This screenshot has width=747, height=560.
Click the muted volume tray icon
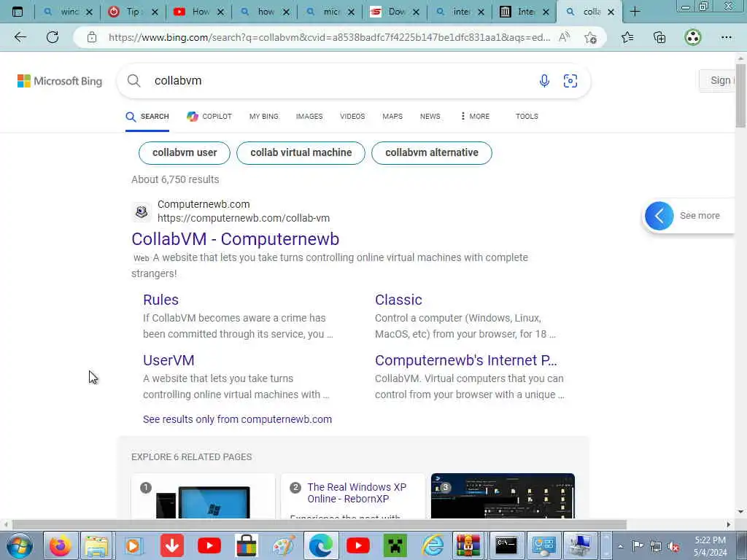click(x=673, y=547)
